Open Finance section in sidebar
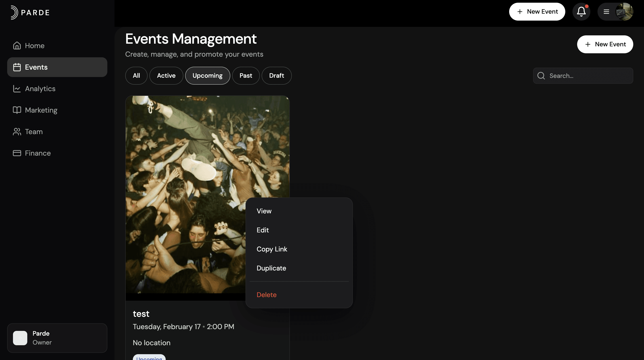The image size is (644, 360). [x=38, y=153]
